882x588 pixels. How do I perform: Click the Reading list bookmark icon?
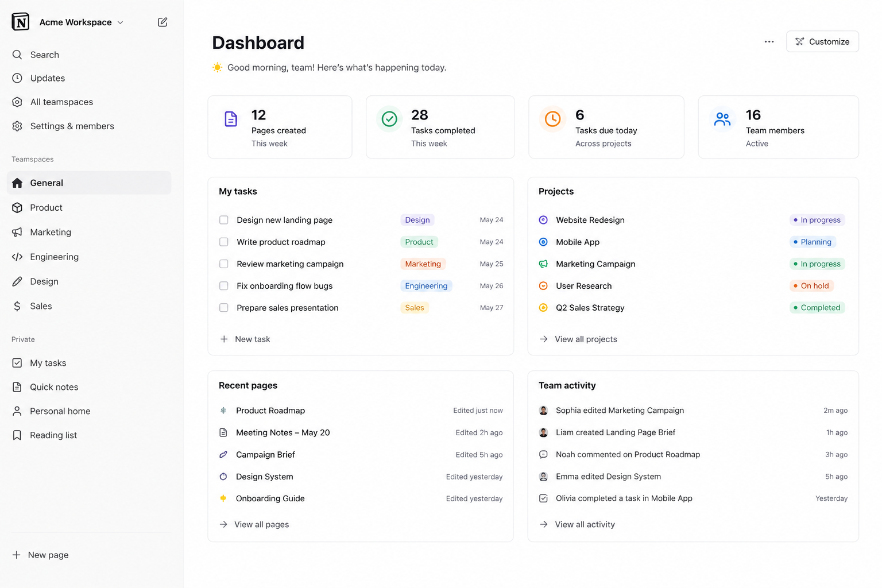[17, 435]
